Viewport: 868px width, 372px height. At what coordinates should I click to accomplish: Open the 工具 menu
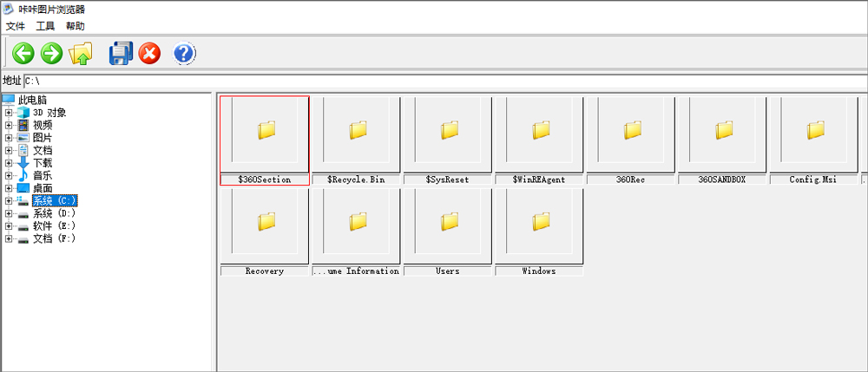pyautogui.click(x=45, y=26)
